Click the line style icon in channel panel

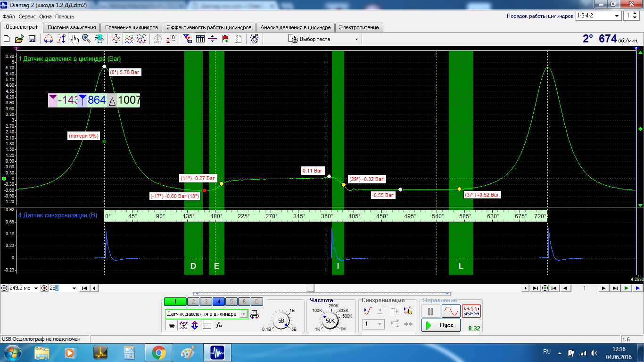pyautogui.click(x=207, y=325)
